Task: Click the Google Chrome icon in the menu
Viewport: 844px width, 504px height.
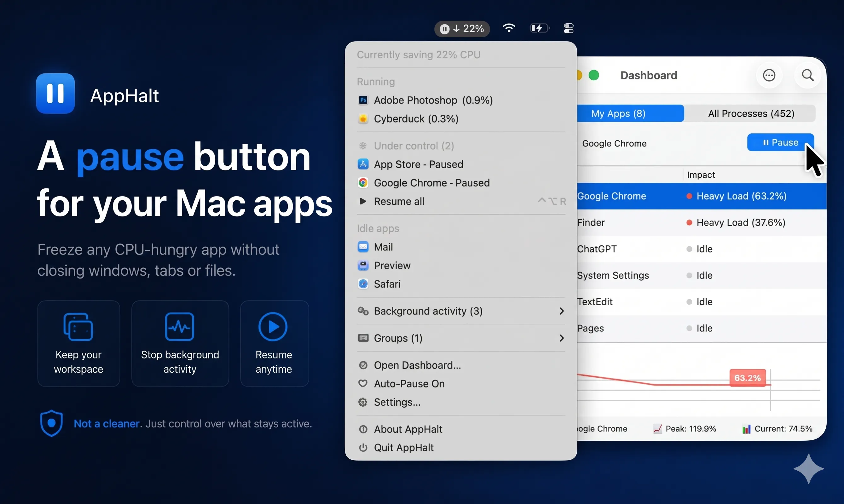Action: (363, 183)
